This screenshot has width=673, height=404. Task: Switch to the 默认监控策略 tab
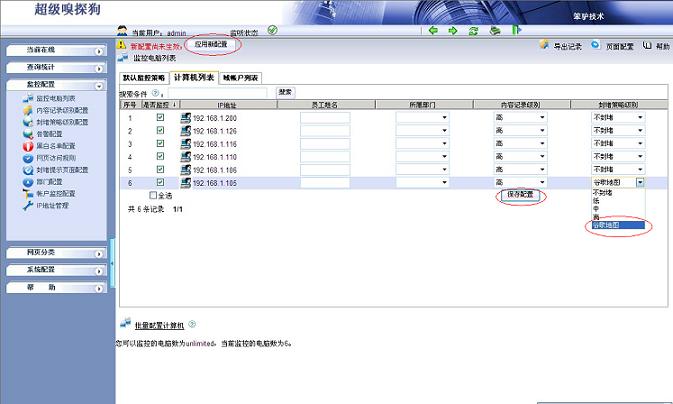pos(144,77)
